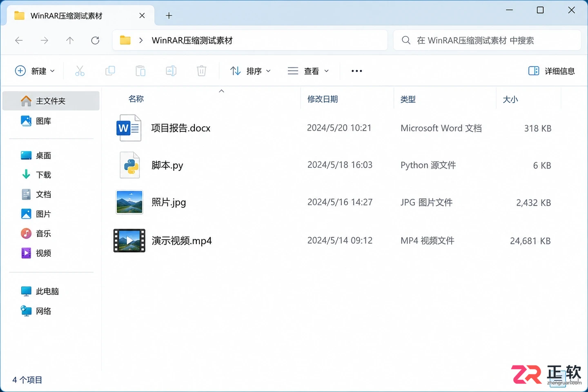
Task: Go back with the left arrow
Action: pos(19,40)
